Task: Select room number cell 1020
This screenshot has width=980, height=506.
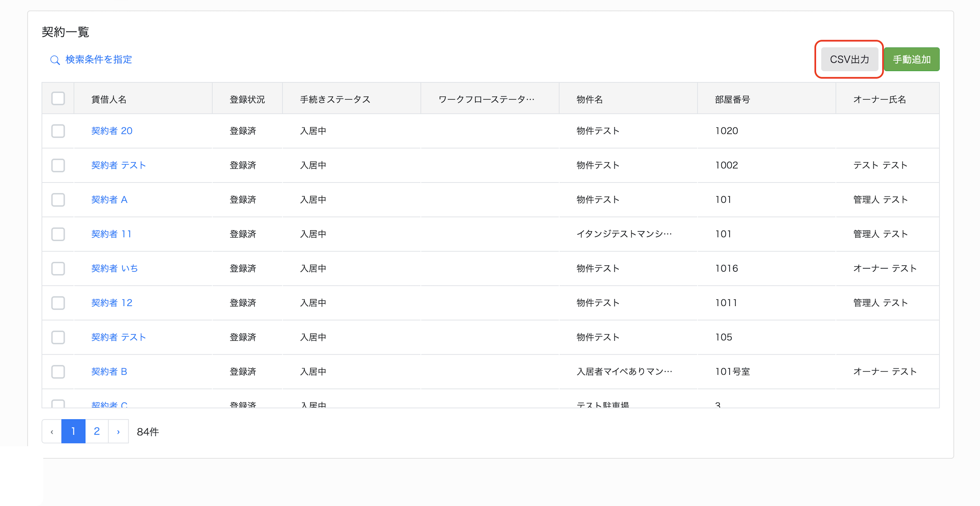Action: point(726,131)
